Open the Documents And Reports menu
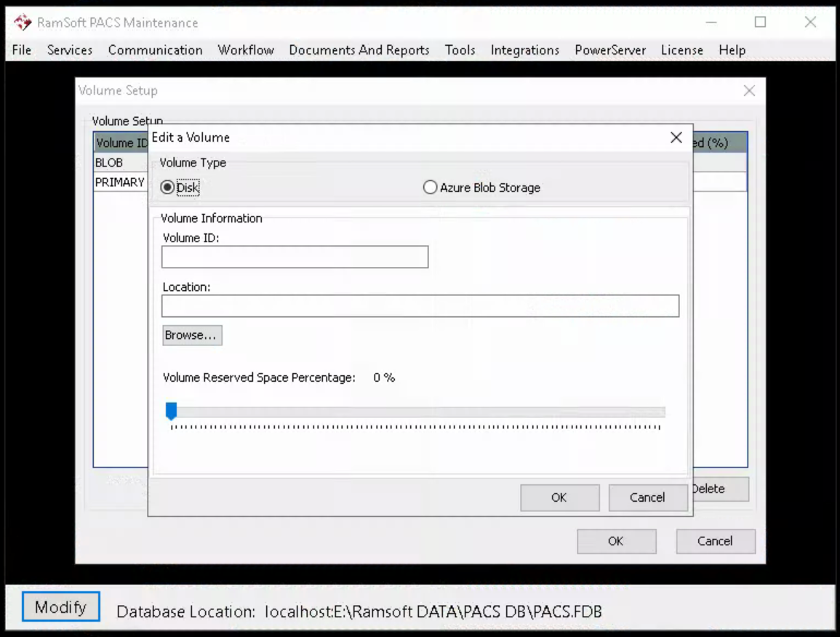The image size is (840, 637). (x=359, y=50)
